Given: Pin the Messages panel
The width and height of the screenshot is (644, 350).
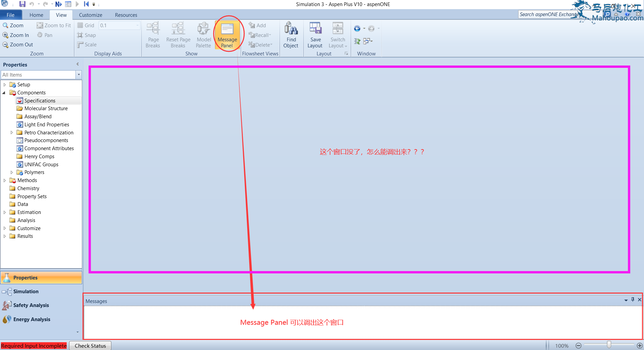Looking at the screenshot, I should [x=633, y=300].
